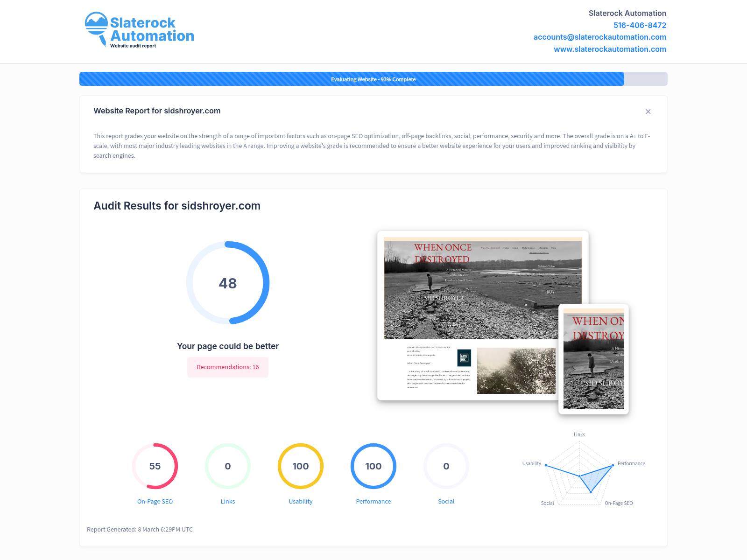Click the Evaluating Website progress bar
This screenshot has width=747, height=560.
pyautogui.click(x=373, y=79)
